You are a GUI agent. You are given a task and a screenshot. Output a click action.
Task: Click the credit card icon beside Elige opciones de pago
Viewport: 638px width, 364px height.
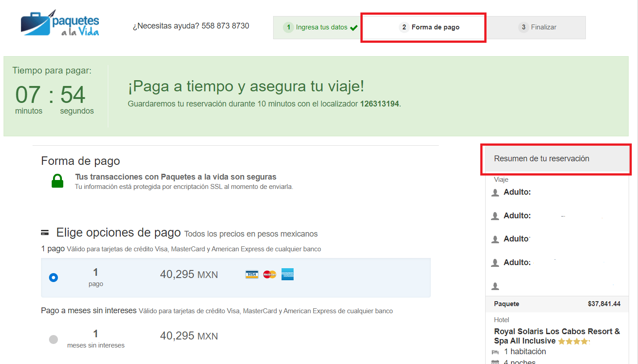(x=45, y=233)
